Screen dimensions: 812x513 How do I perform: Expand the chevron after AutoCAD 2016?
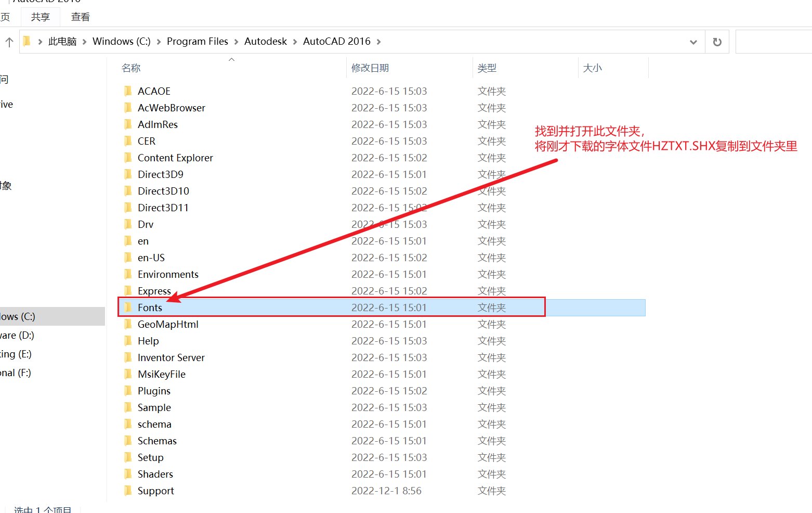tap(378, 42)
